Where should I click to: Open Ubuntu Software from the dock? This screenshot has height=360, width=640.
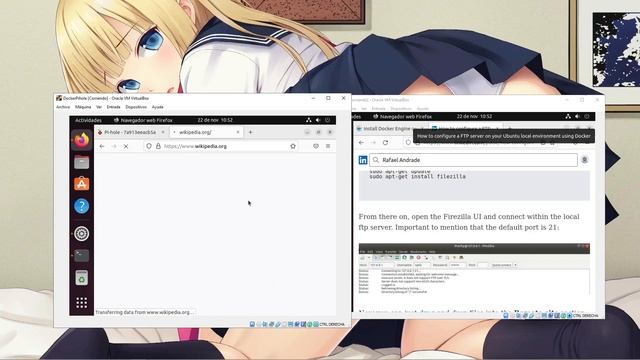pos(82,184)
